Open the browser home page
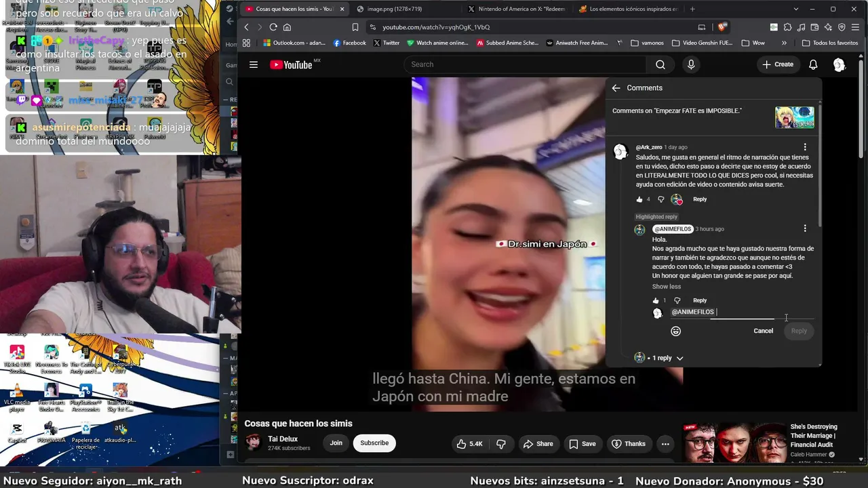Viewport: 868px width, 488px height. pyautogui.click(x=287, y=27)
